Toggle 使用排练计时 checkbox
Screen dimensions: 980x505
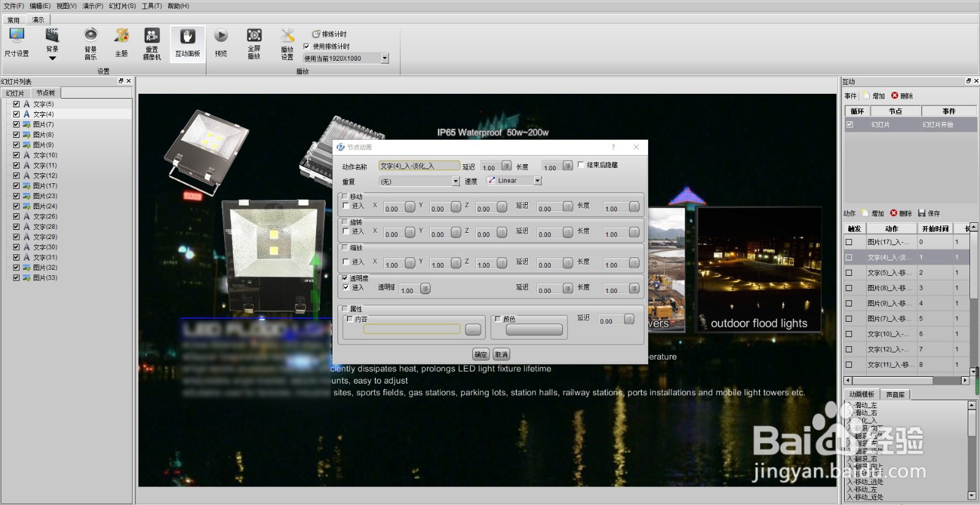pos(306,47)
